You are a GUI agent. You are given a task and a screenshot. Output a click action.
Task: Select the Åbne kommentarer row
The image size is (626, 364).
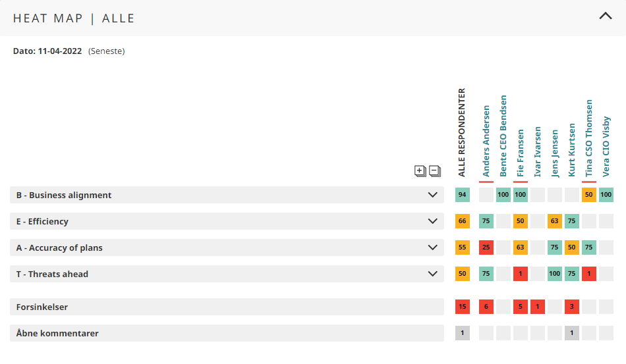click(x=227, y=333)
